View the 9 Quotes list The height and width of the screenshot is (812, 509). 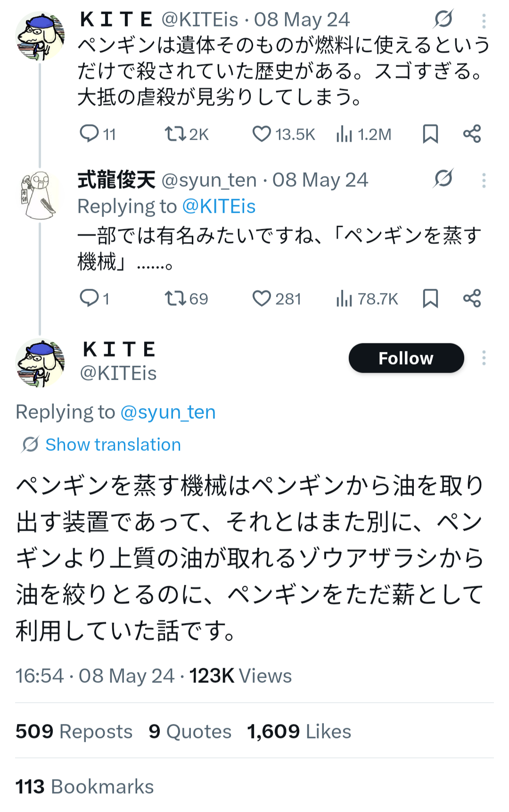click(x=190, y=731)
